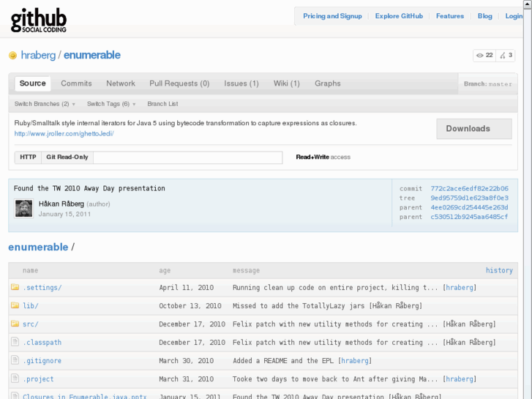
Task: Open the Network tab
Action: click(121, 83)
